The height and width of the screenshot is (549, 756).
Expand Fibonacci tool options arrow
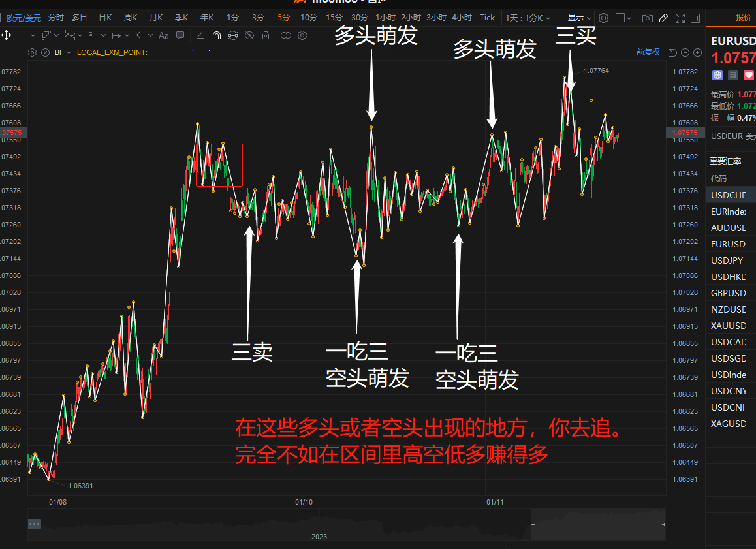tap(103, 35)
